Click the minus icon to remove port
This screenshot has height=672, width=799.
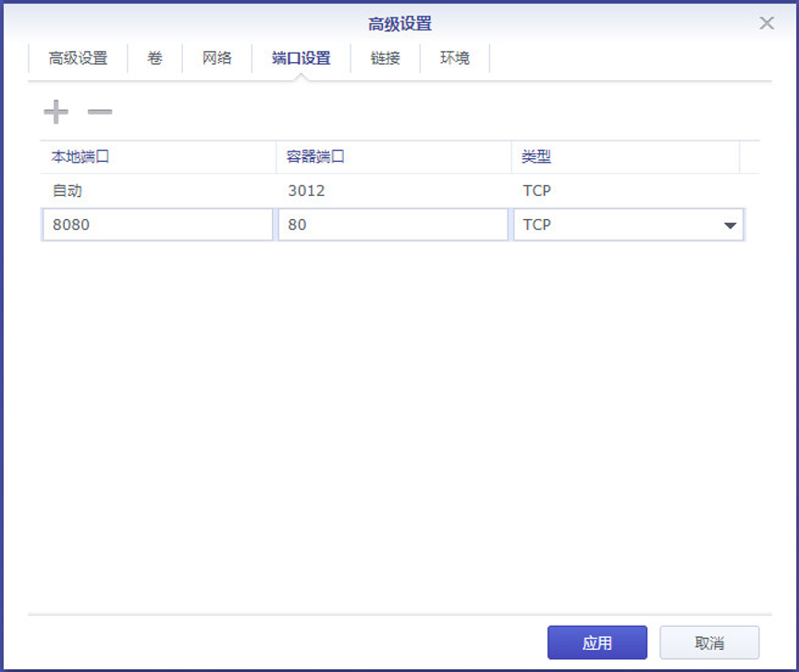coord(100,113)
